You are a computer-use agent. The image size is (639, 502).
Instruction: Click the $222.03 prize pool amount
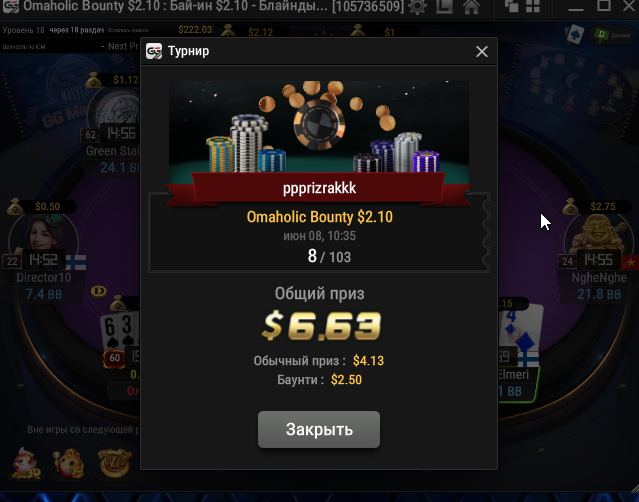tap(195, 30)
